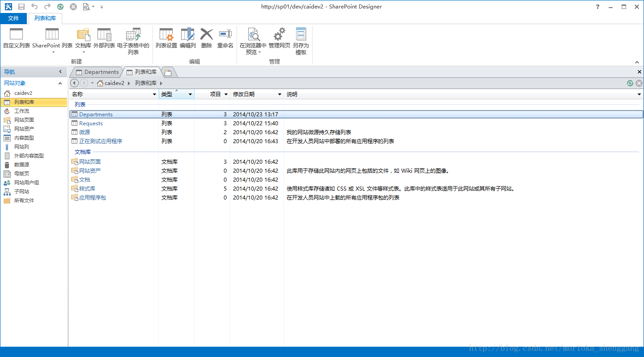644x357 pixels.
Task: Select the 列表和库 document tab
Action: tap(142, 72)
